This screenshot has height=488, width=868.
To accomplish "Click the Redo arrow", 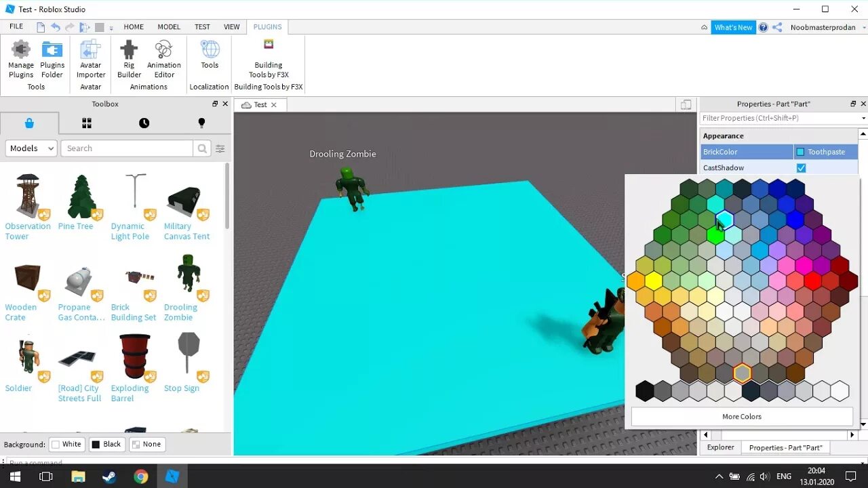I will tap(69, 27).
